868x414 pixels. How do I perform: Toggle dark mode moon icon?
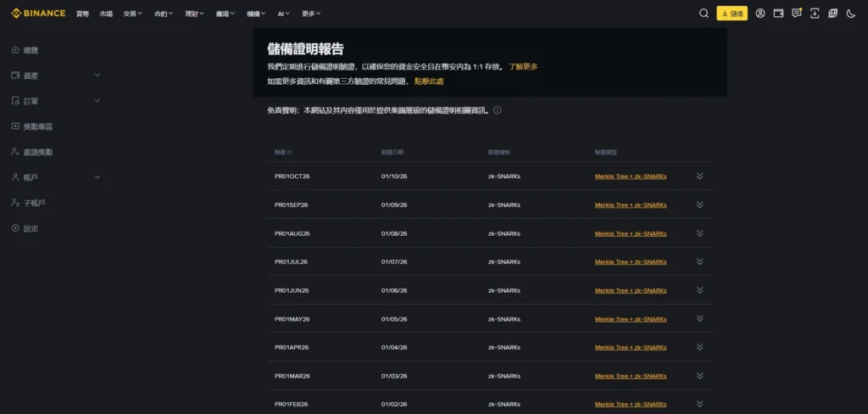point(851,14)
